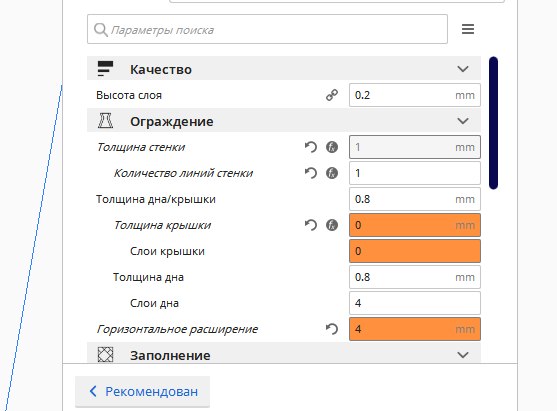
Task: Reset Количество линий стенки value
Action: coord(310,173)
